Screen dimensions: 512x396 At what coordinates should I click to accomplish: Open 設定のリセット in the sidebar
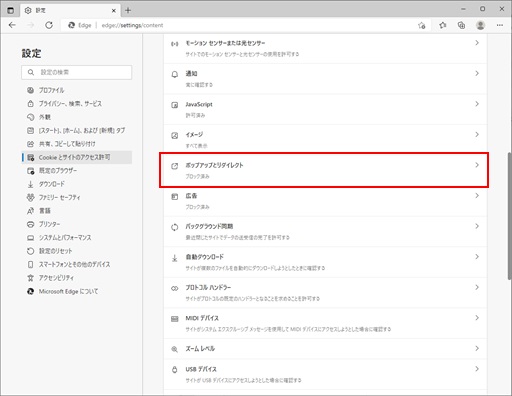click(x=77, y=251)
